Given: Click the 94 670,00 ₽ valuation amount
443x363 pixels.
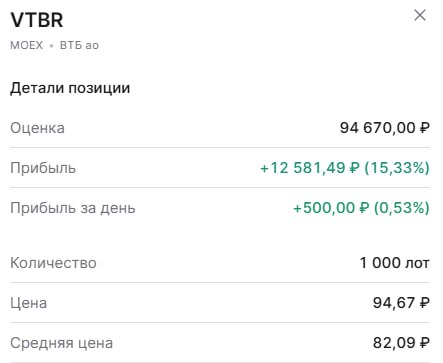Looking at the screenshot, I should coord(385,128).
